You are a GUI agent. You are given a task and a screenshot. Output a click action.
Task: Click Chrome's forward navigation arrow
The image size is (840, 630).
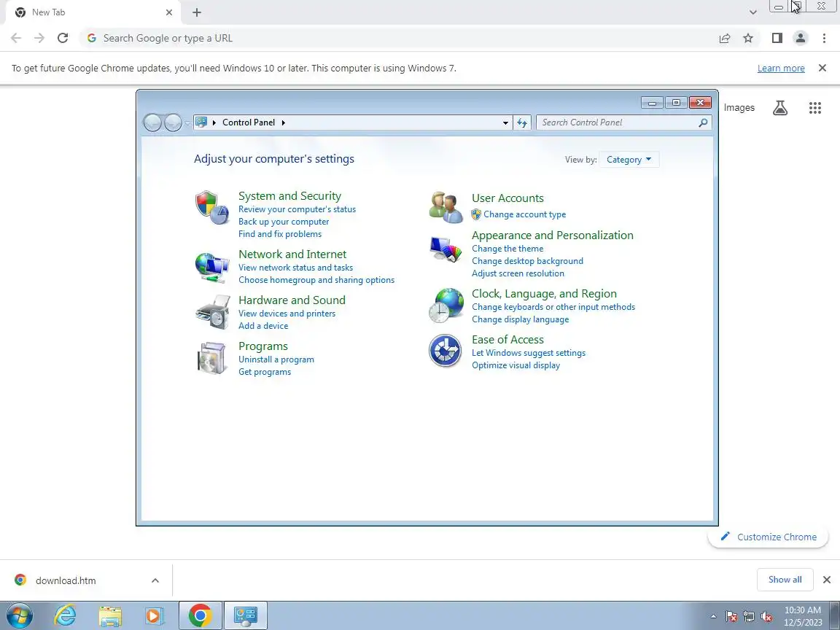tap(39, 38)
